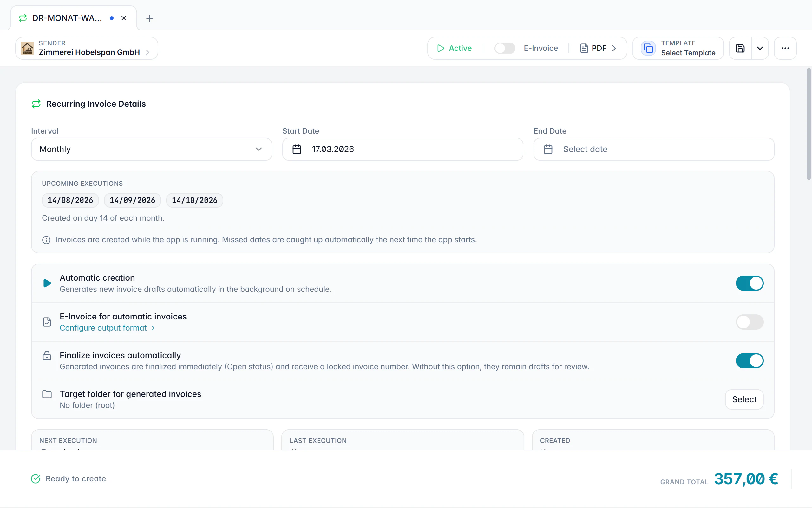Click the Active status play button
The image size is (812, 508).
454,48
